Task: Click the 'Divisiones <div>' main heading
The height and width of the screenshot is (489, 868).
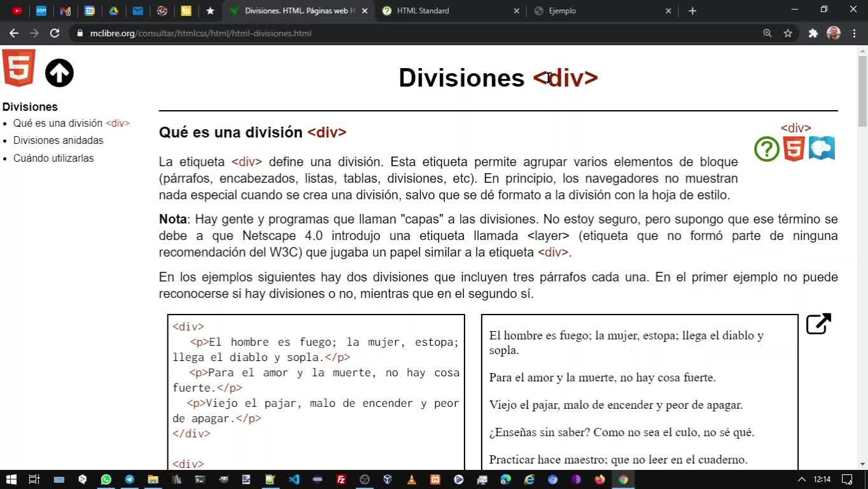Action: click(x=498, y=78)
